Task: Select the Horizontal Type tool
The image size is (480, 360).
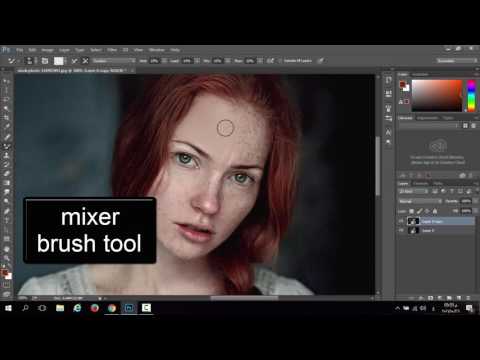Action: pos(6,220)
